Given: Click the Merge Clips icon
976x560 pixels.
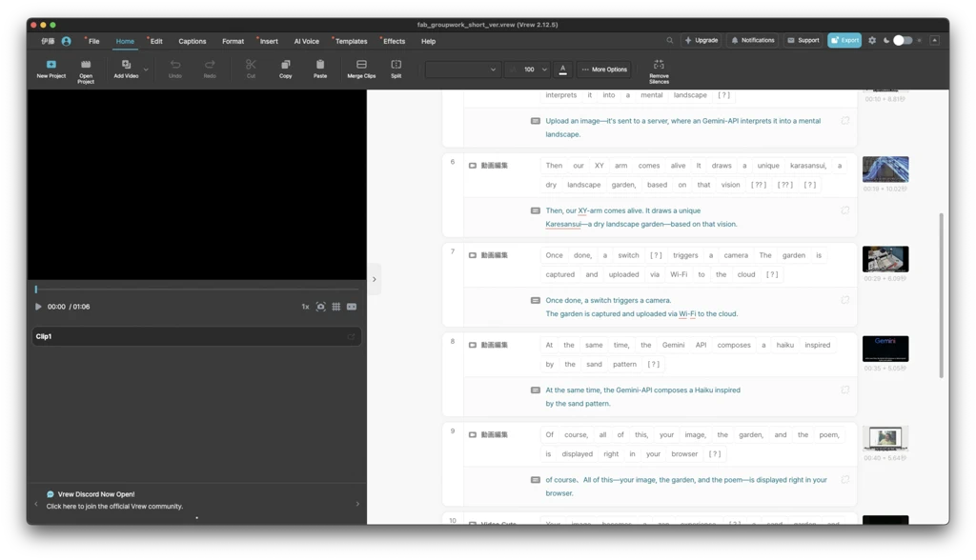Looking at the screenshot, I should click(361, 64).
